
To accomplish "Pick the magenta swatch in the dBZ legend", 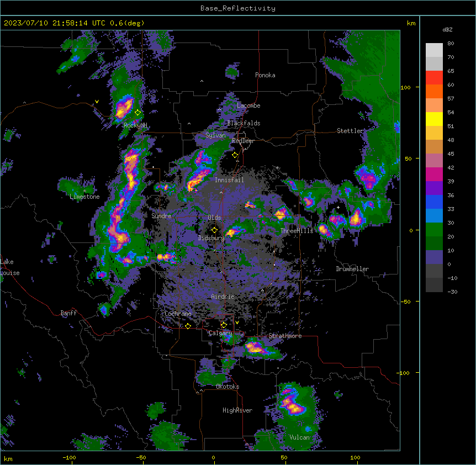I will 434,174.
